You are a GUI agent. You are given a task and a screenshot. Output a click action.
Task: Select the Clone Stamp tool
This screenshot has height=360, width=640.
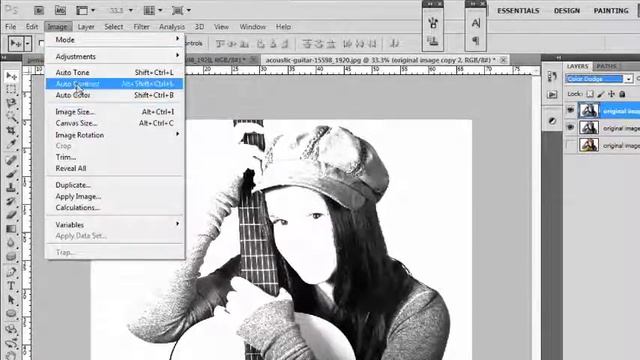point(11,188)
